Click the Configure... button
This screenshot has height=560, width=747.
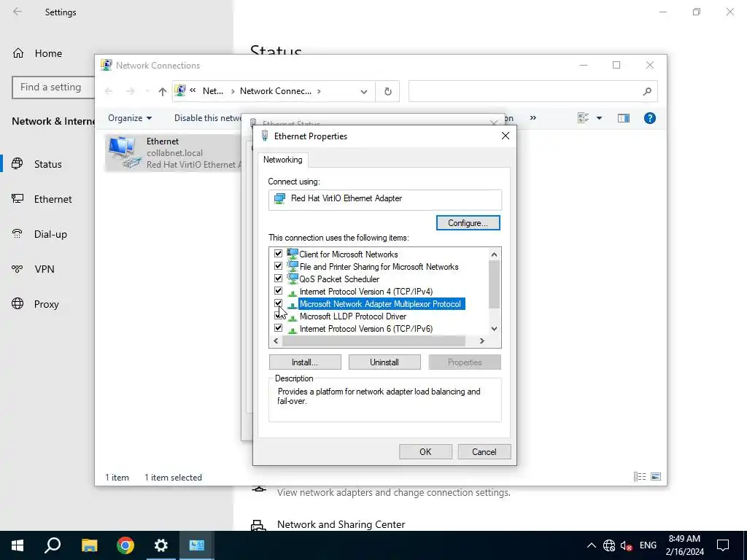coord(468,223)
